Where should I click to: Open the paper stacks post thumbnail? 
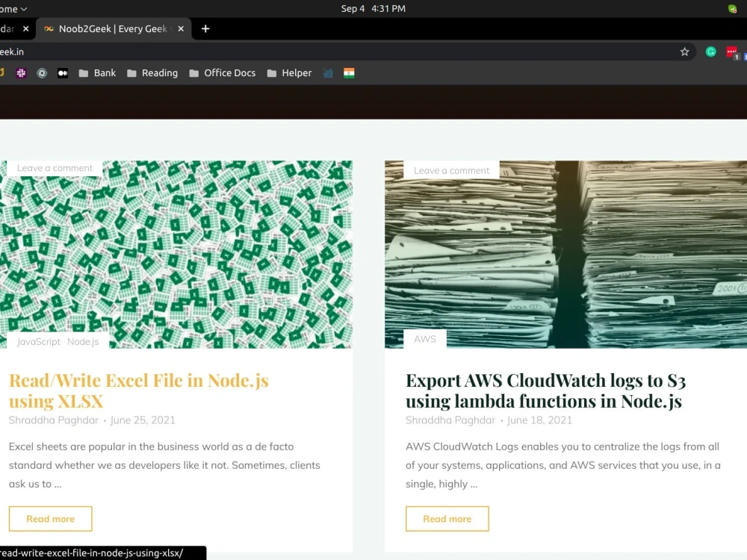pos(565,255)
